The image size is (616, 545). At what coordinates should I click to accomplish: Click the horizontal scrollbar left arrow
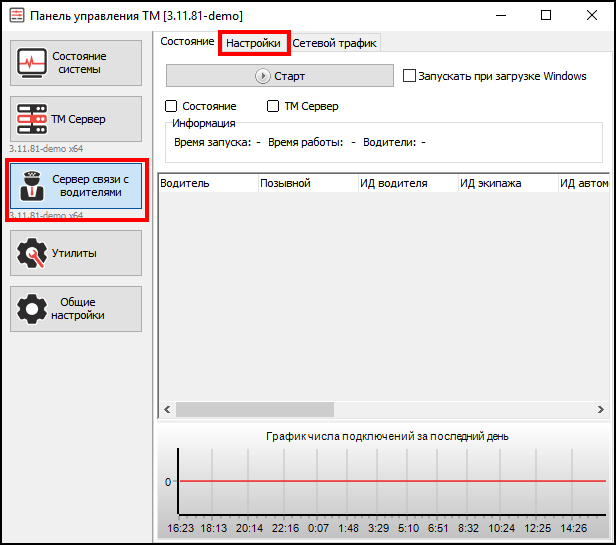point(166,409)
